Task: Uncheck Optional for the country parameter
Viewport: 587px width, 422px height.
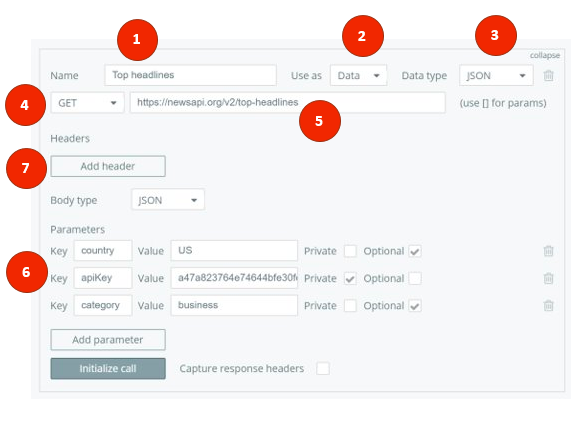Action: tap(415, 251)
